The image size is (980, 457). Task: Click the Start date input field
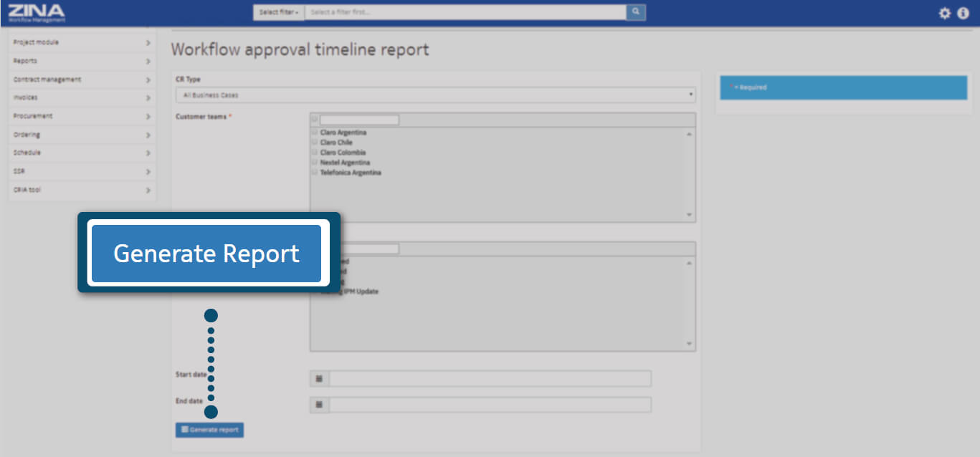click(x=490, y=378)
